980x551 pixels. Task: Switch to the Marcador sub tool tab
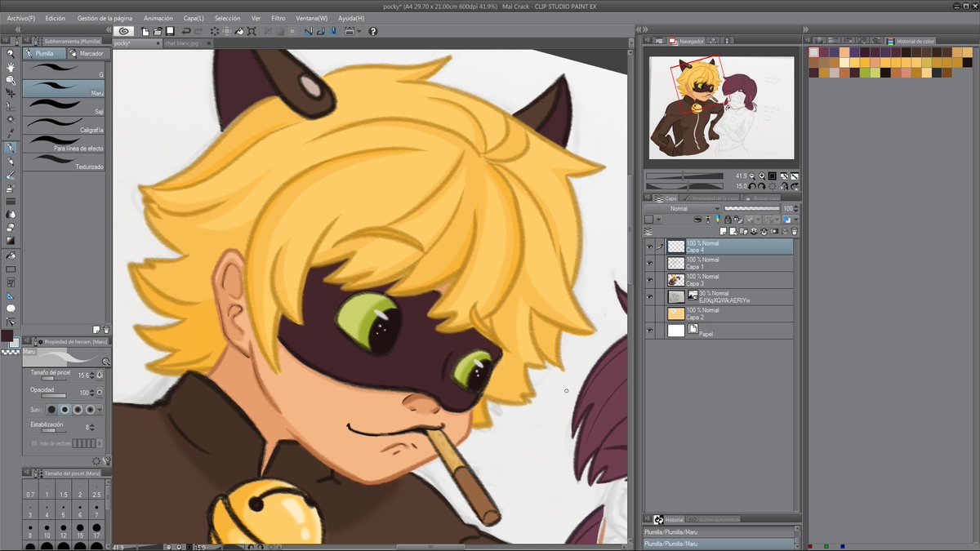click(87, 53)
